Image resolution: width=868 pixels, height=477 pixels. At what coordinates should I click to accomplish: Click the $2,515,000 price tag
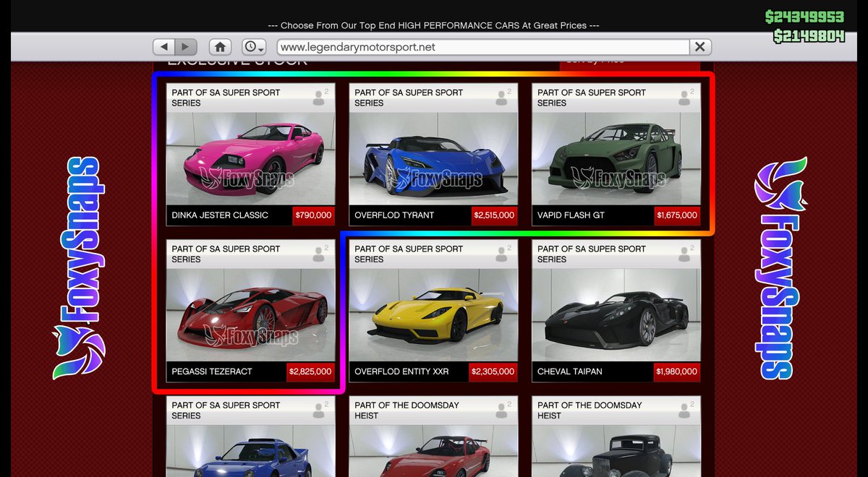494,215
